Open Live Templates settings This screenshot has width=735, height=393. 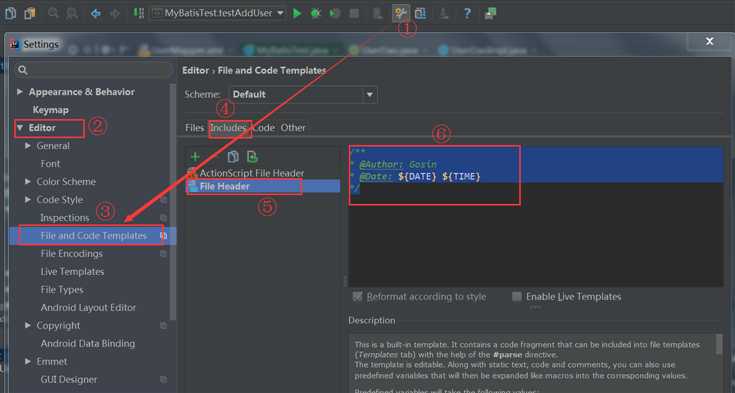72,272
